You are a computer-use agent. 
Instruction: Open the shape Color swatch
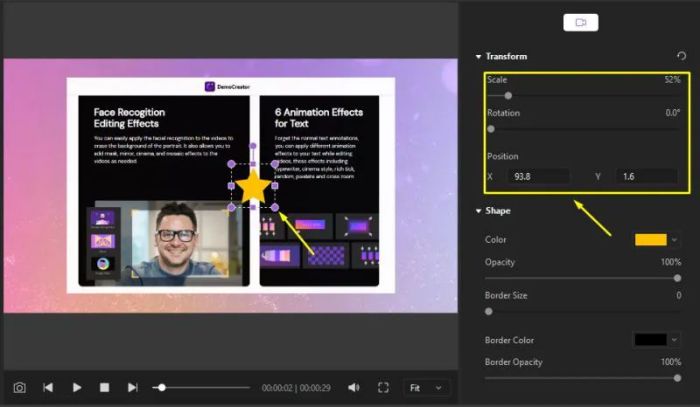(650, 240)
